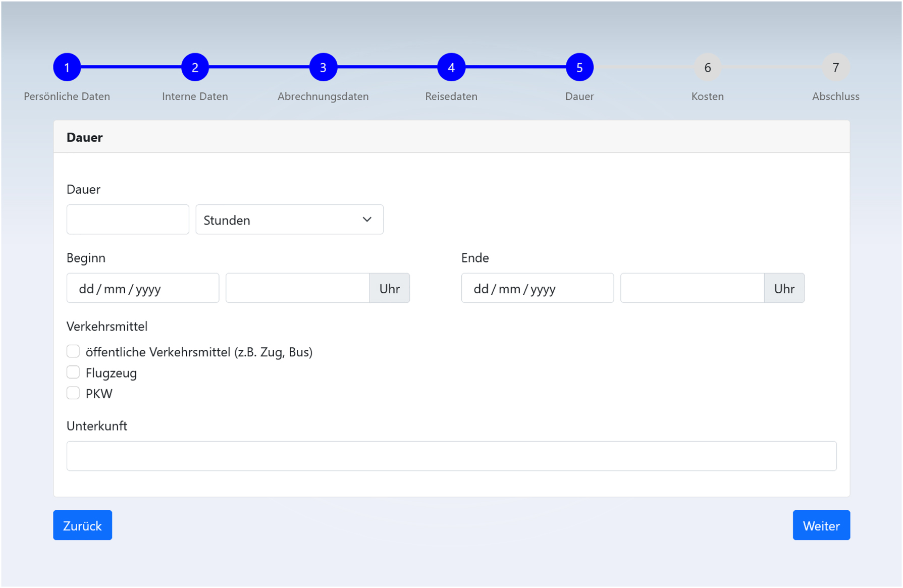Click the highlighted step 5 Dauer circle
Viewport: 903px width, 588px height.
pos(579,66)
